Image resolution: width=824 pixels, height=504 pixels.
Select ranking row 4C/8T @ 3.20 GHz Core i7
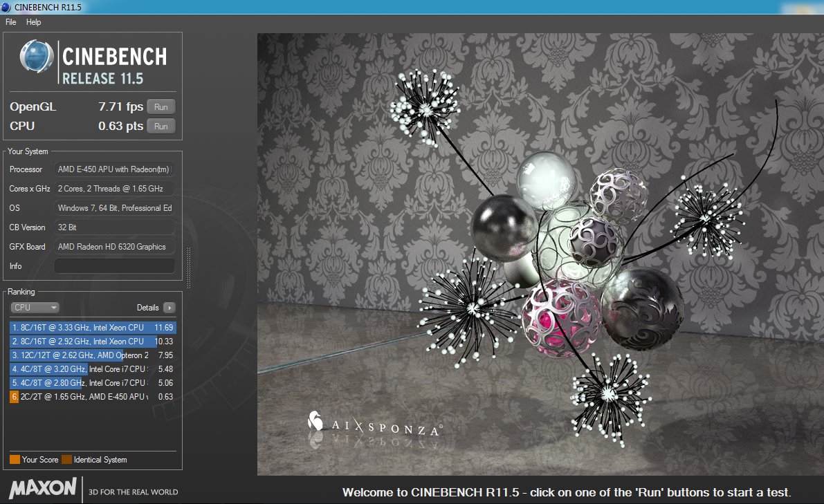coord(93,369)
